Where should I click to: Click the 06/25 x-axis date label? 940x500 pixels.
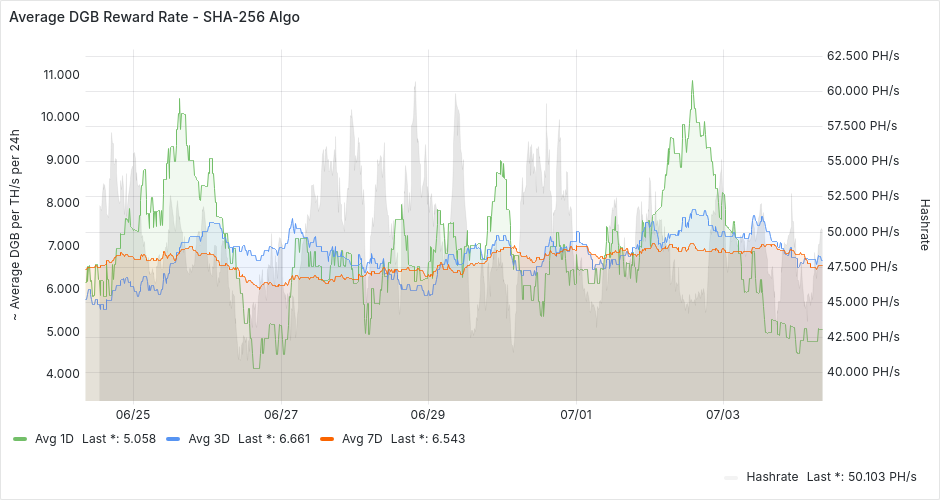[x=133, y=414]
